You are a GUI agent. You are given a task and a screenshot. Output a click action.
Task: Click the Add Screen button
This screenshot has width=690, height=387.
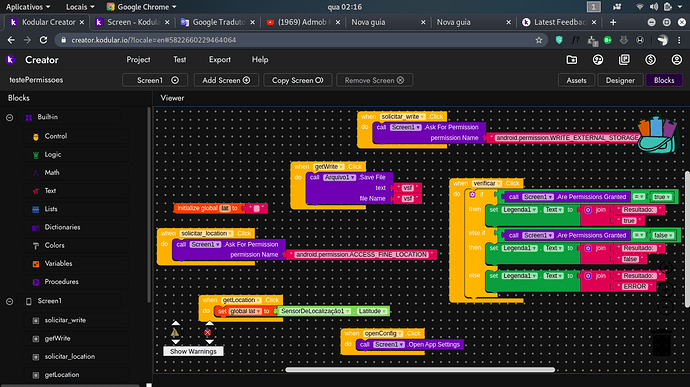pos(226,80)
